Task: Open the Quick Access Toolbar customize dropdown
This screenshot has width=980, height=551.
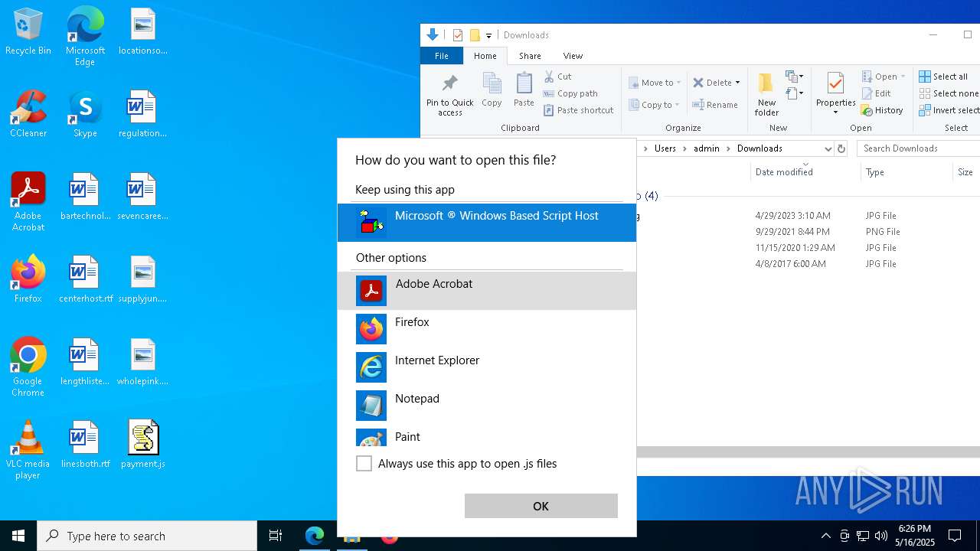Action: pyautogui.click(x=488, y=35)
